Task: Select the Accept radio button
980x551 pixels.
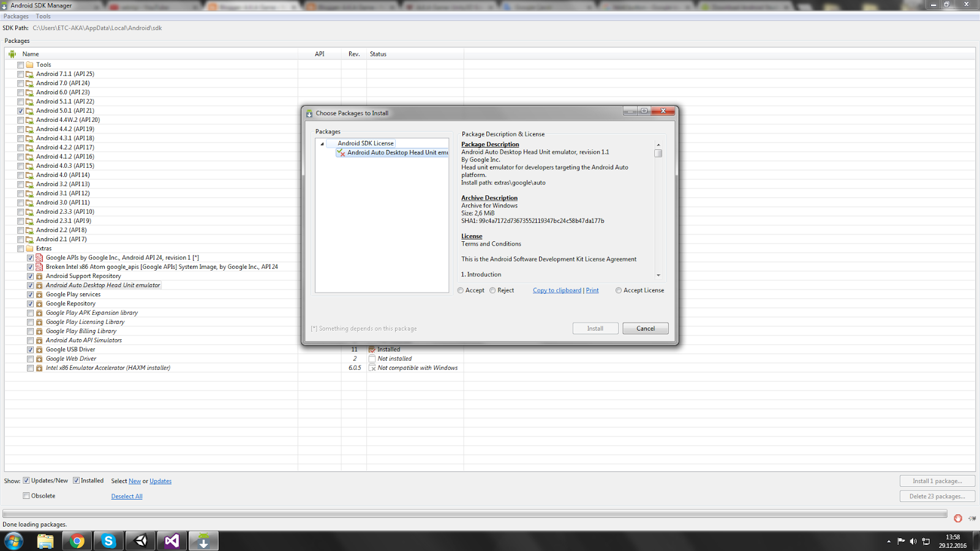Action: coord(461,291)
